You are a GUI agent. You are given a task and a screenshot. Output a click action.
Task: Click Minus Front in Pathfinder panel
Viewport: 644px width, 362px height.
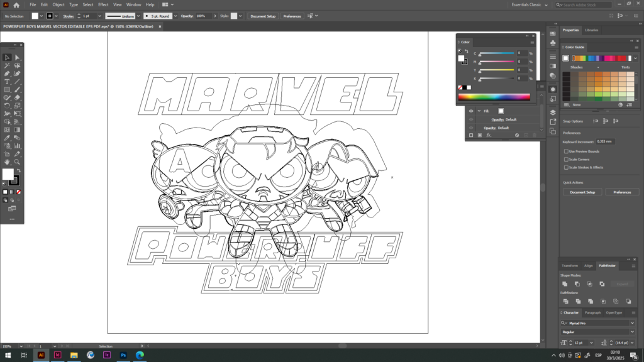tap(577, 284)
